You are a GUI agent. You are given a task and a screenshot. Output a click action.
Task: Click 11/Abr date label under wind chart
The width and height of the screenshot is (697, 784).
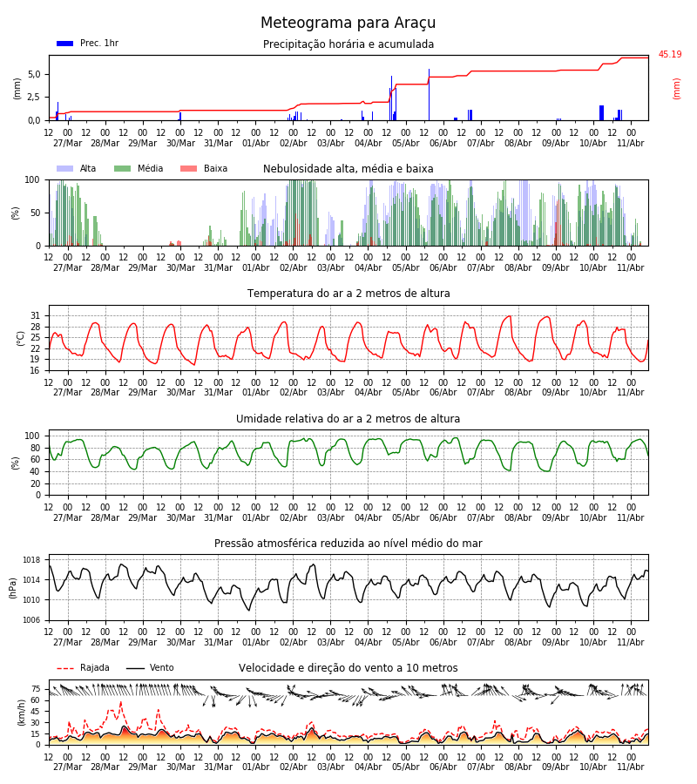[x=631, y=767]
